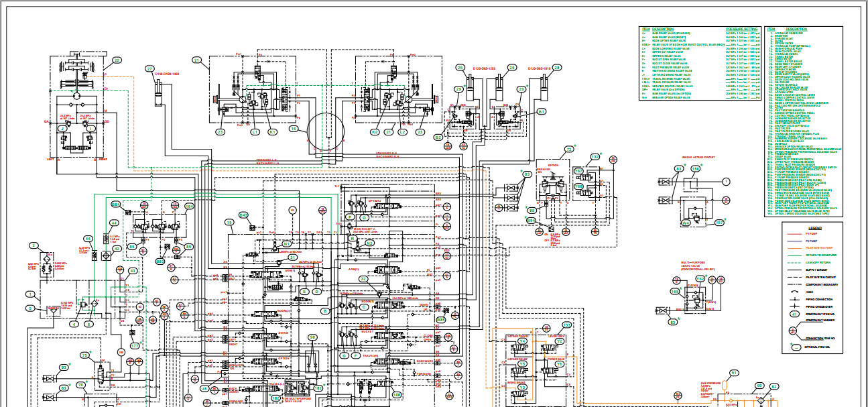
Task: Click component number 22 bubble
Action: pyautogui.click(x=117, y=60)
